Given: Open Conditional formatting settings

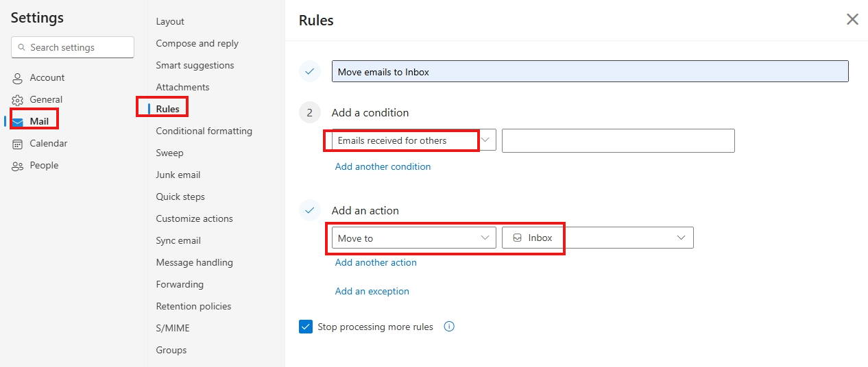Looking at the screenshot, I should coord(204,131).
